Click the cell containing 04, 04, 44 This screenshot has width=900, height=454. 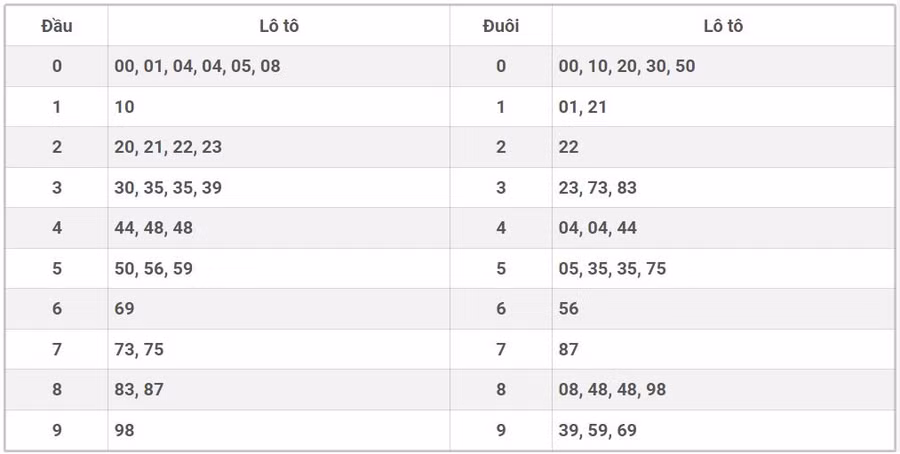pyautogui.click(x=598, y=228)
